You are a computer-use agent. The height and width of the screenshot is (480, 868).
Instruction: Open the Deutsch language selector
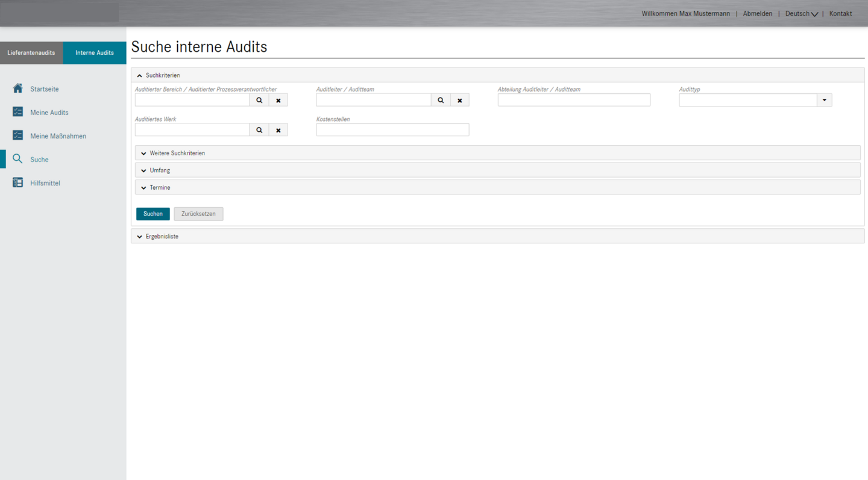801,13
